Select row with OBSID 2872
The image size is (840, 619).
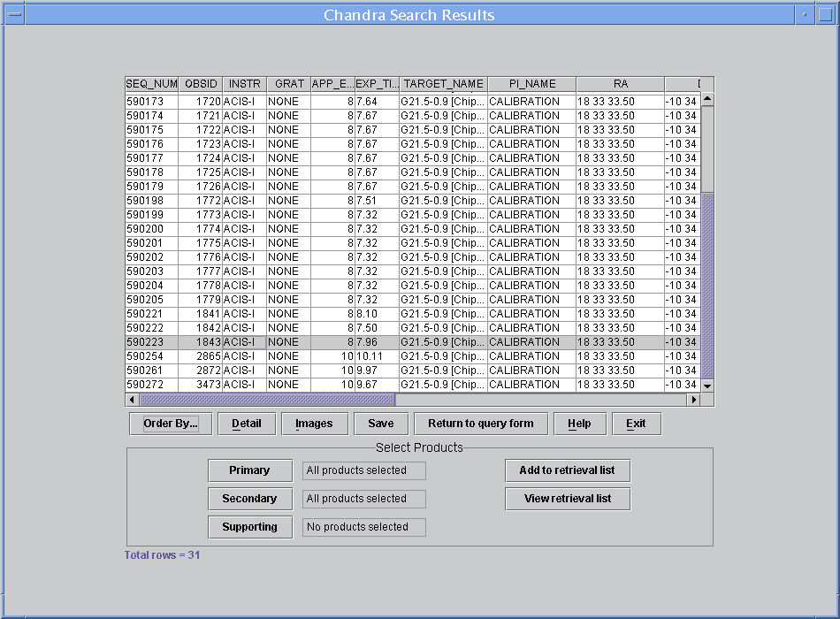click(413, 371)
